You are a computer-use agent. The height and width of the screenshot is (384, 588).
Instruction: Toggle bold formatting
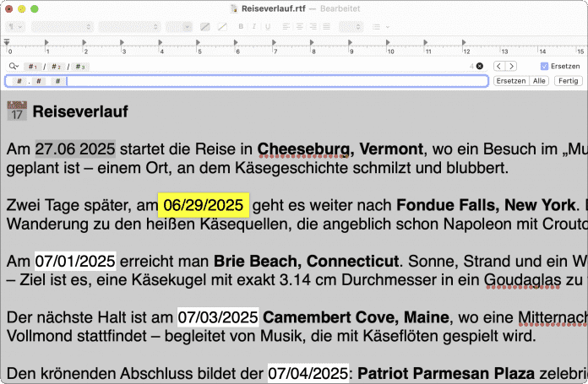(x=241, y=27)
